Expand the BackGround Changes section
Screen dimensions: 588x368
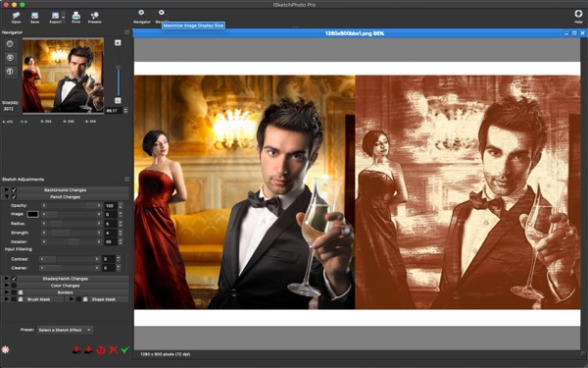click(x=7, y=190)
